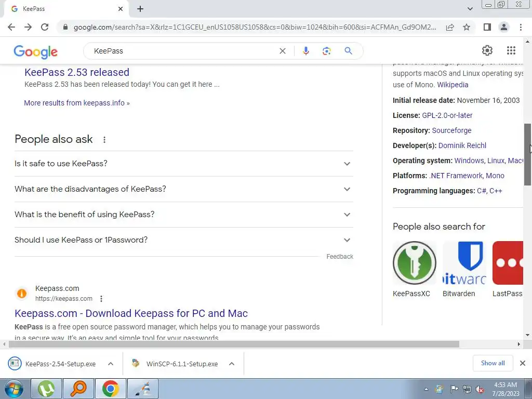Click the horizontal page scrollbar thumb
This screenshot has height=399, width=532.
(234, 344)
